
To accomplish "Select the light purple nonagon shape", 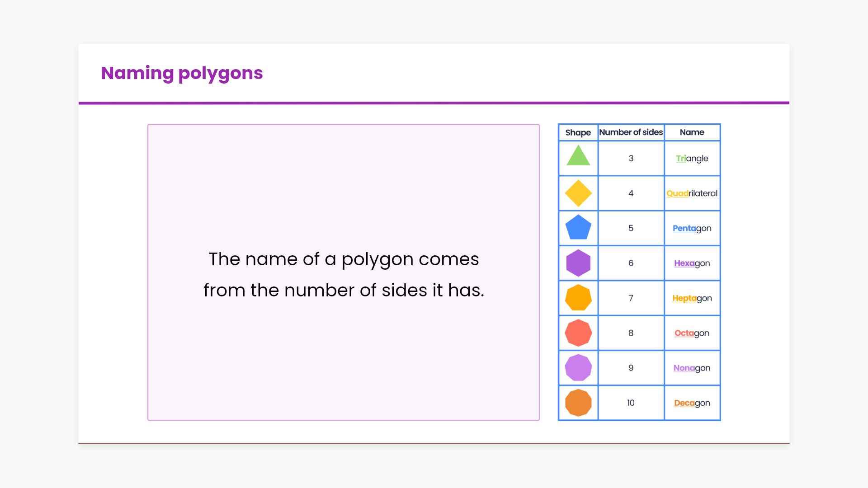I will coord(578,368).
